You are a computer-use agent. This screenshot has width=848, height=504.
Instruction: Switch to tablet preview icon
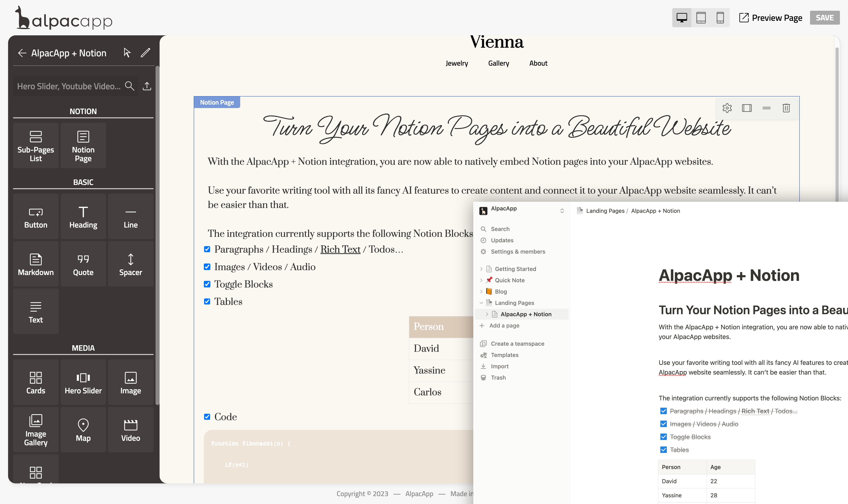click(x=701, y=18)
